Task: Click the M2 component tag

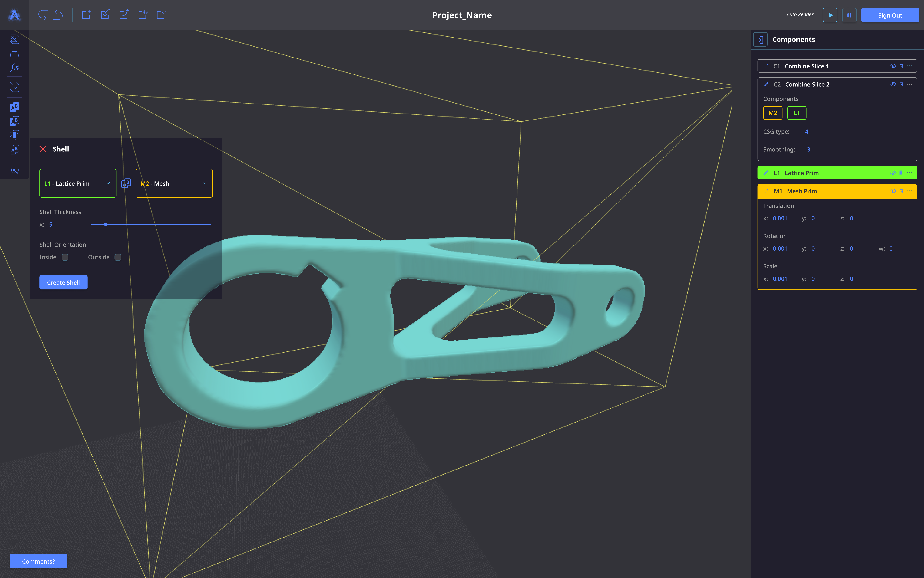Action: [773, 113]
